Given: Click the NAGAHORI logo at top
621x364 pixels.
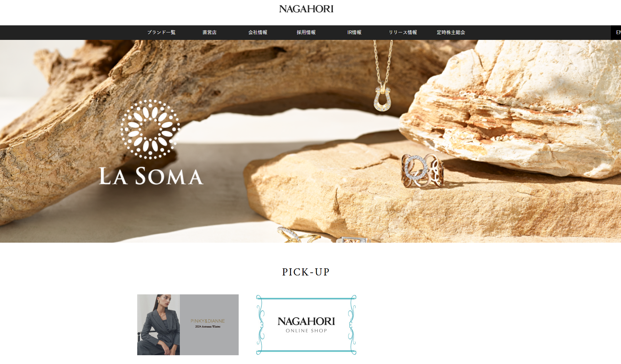Looking at the screenshot, I should click(x=306, y=9).
